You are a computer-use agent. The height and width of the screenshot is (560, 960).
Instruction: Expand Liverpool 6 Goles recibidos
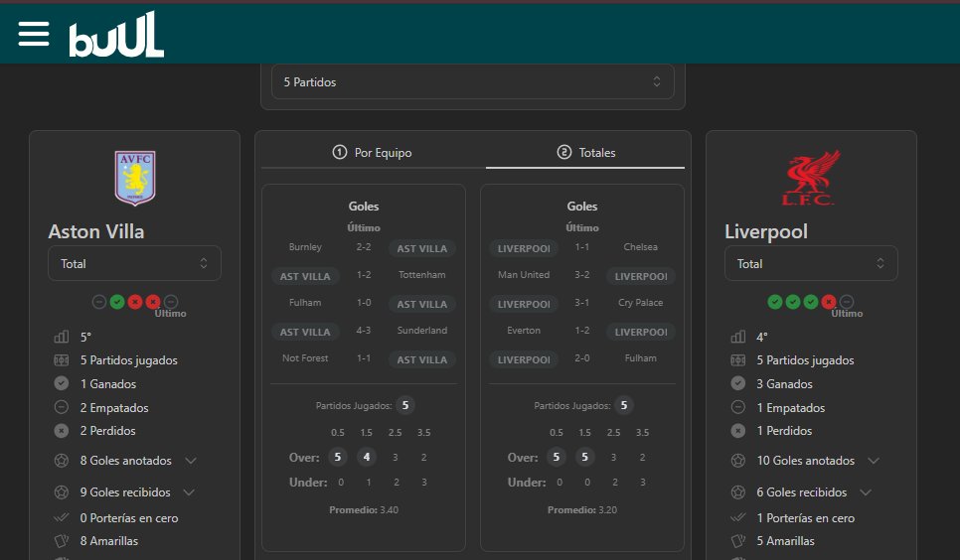pyautogui.click(x=866, y=492)
